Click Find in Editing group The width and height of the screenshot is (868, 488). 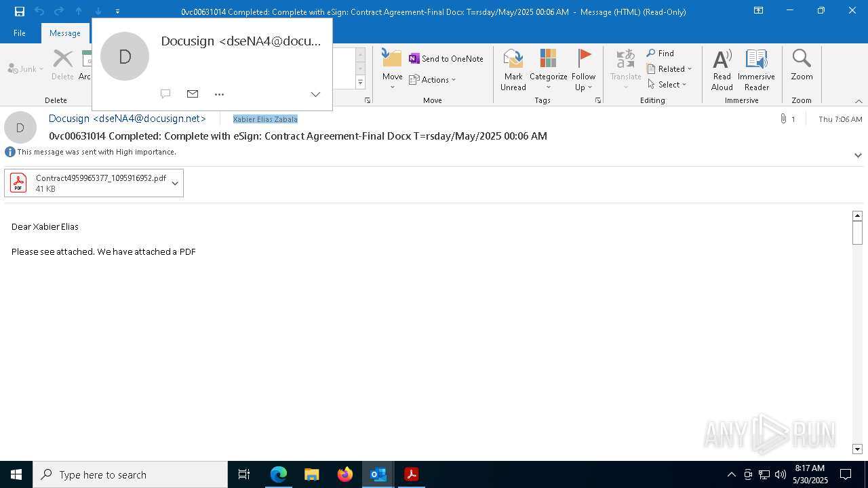pyautogui.click(x=660, y=53)
